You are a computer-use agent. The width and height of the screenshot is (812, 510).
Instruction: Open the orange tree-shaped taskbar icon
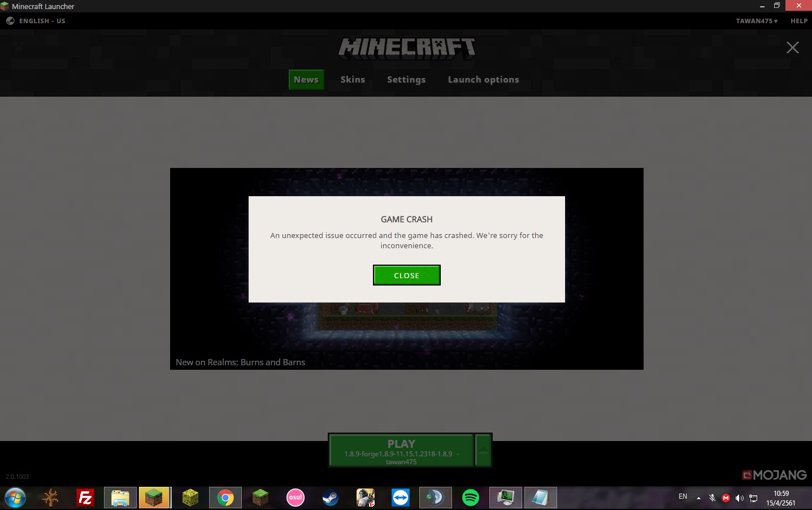point(50,498)
